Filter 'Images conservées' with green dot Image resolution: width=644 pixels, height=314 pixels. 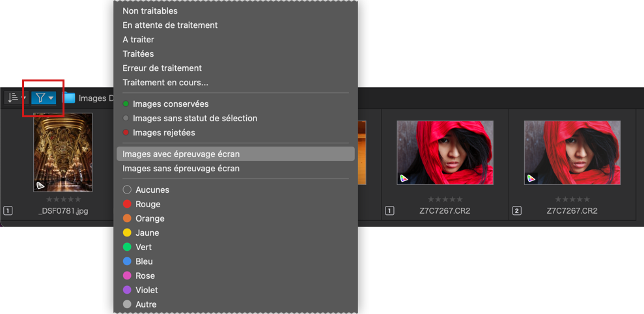click(x=235, y=104)
